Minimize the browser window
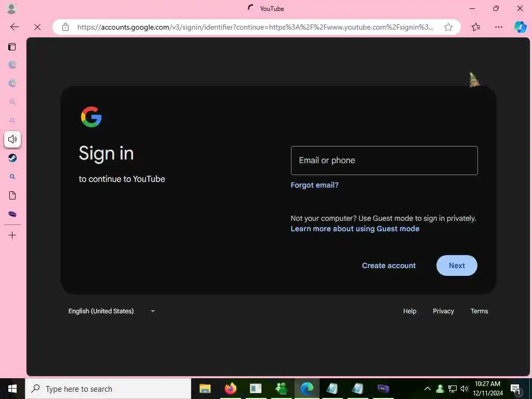Viewport: 532px width, 399px height. coord(472,8)
